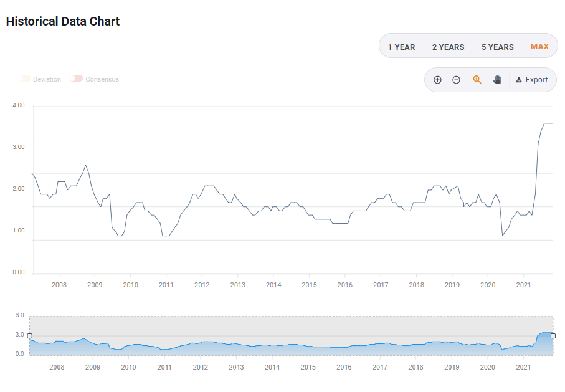Click the 2015 label on main chart axis
This screenshot has width=565, height=392.
click(309, 285)
